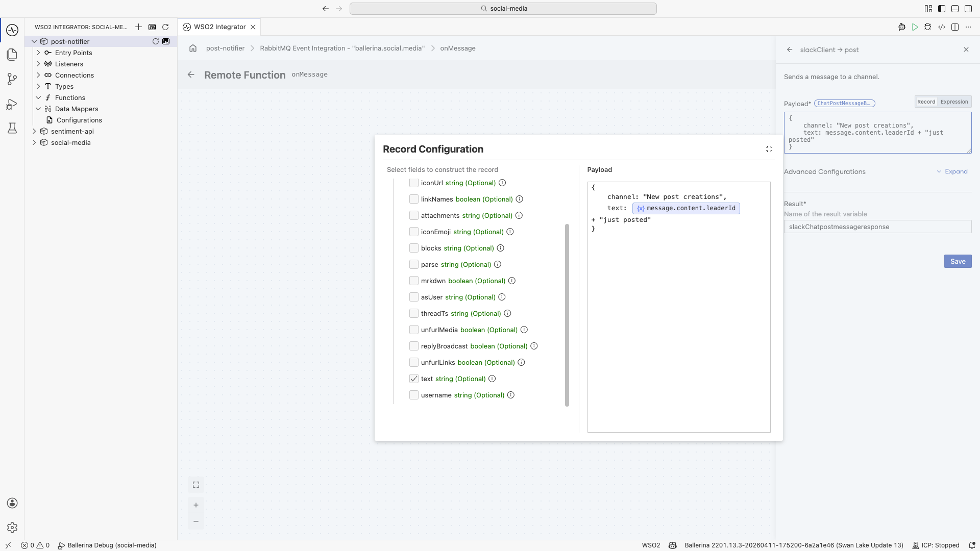The image size is (980, 551).
Task: Open the Accounts icon in sidebar
Action: [12, 503]
